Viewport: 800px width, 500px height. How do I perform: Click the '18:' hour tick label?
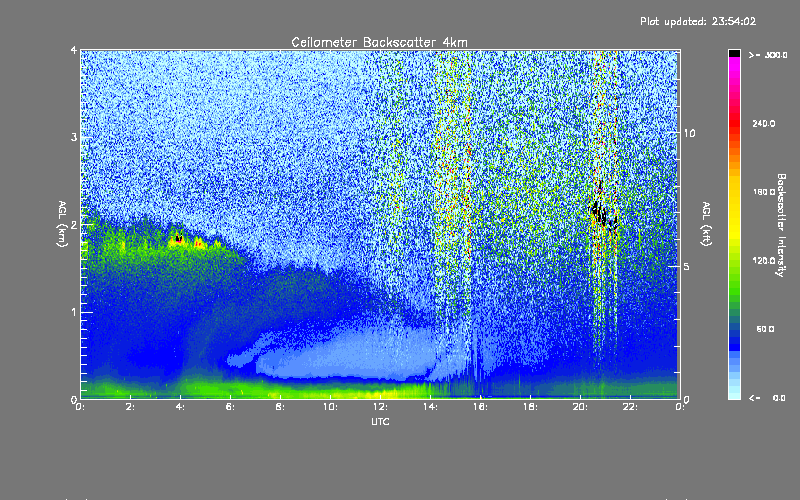point(530,407)
